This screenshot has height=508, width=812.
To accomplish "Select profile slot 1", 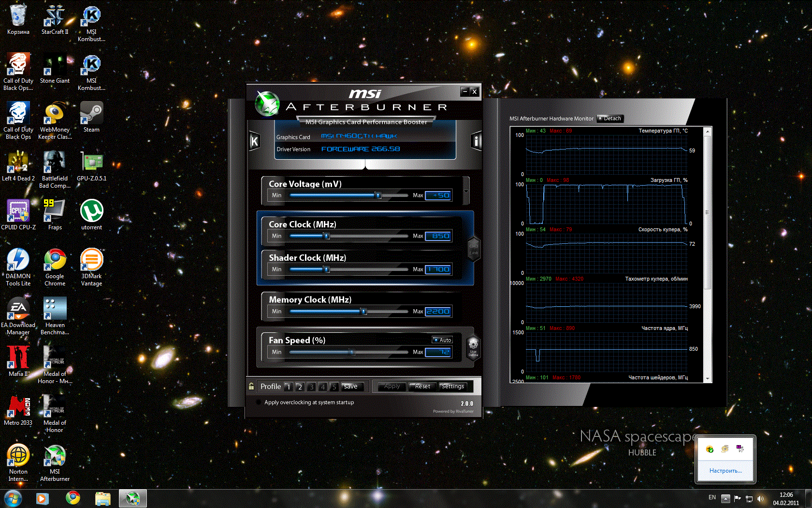I will [289, 387].
